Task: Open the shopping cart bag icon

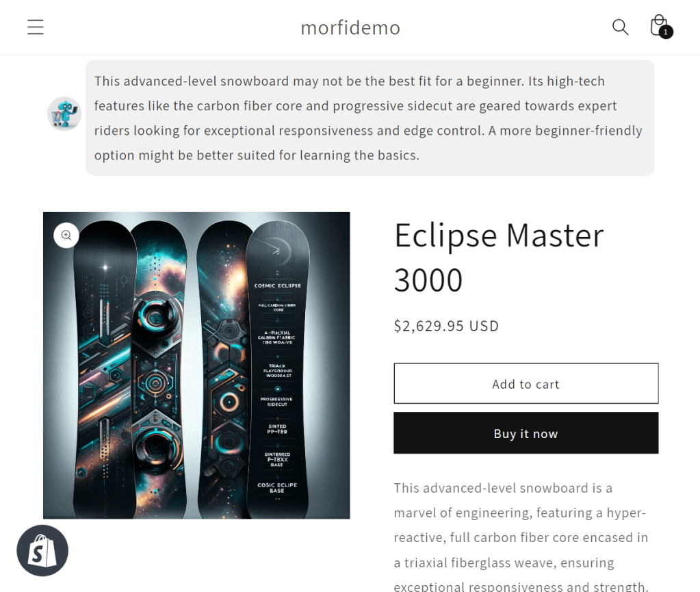Action: click(658, 25)
